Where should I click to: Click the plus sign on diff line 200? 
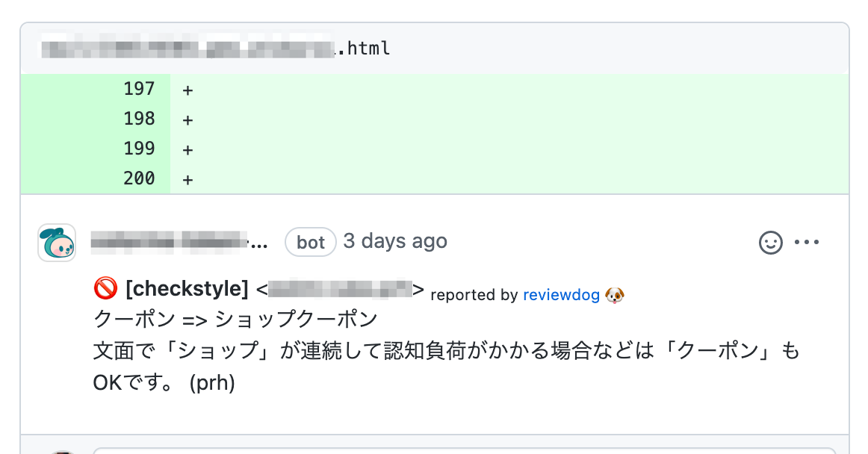click(x=187, y=179)
